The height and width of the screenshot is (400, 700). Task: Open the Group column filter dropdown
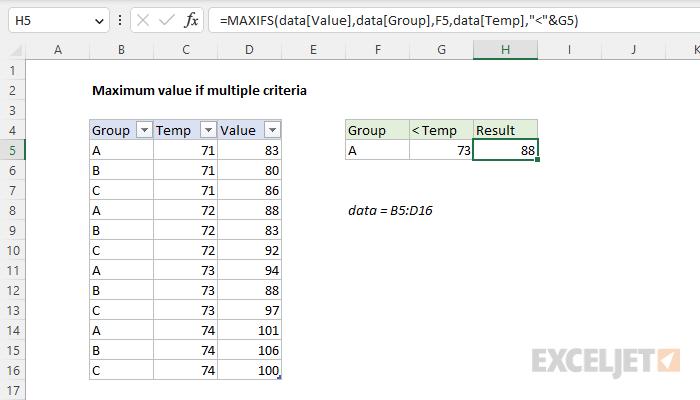[x=144, y=130]
